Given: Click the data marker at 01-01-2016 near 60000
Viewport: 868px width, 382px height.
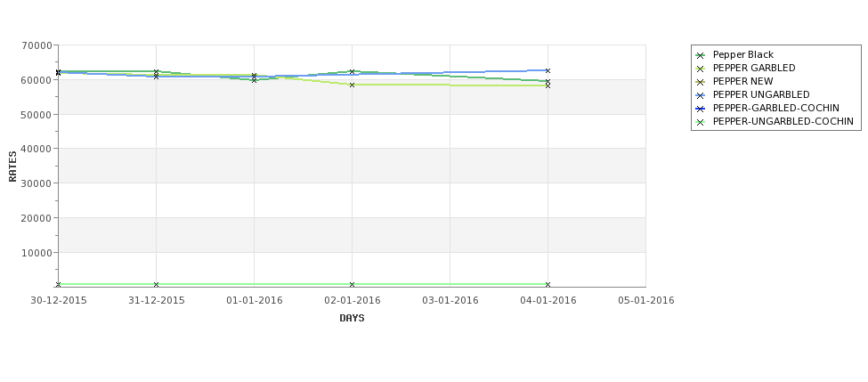Looking at the screenshot, I should point(254,80).
